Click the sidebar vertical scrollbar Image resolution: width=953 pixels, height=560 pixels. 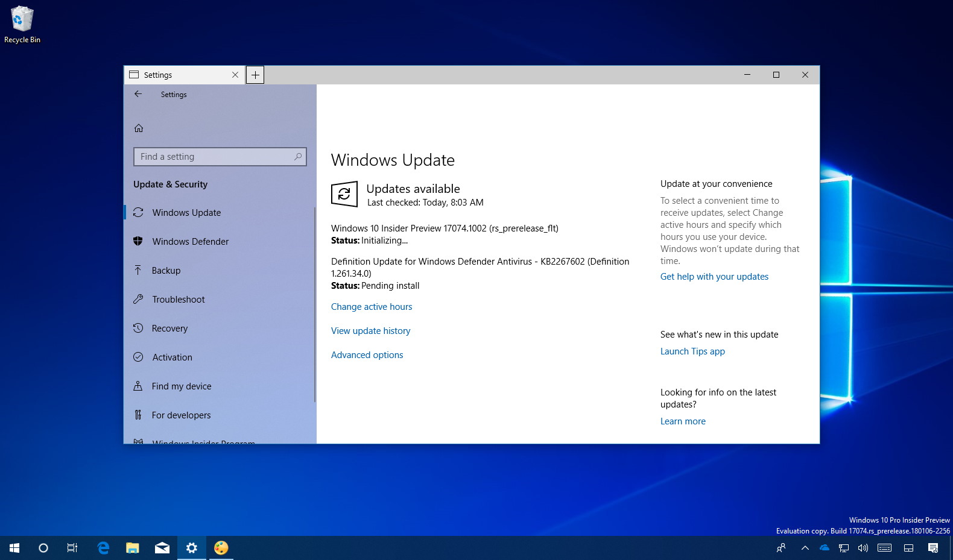coord(315,304)
